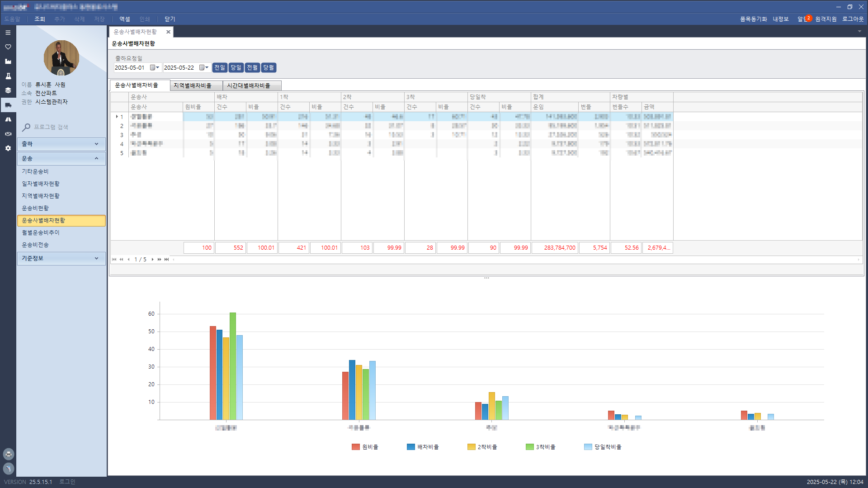Switch to 지역별배차비율 tab
The image size is (868, 488).
196,86
